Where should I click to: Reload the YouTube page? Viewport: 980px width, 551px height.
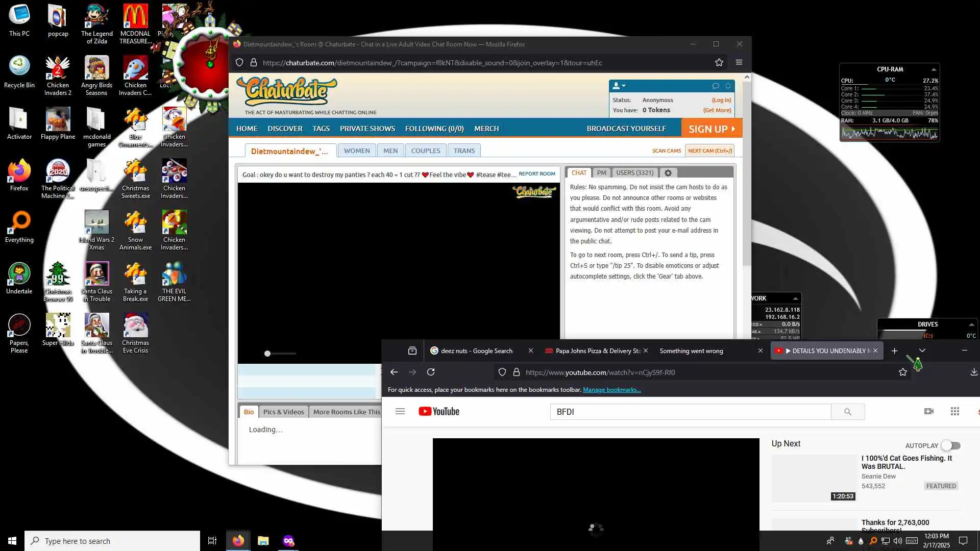(x=431, y=372)
